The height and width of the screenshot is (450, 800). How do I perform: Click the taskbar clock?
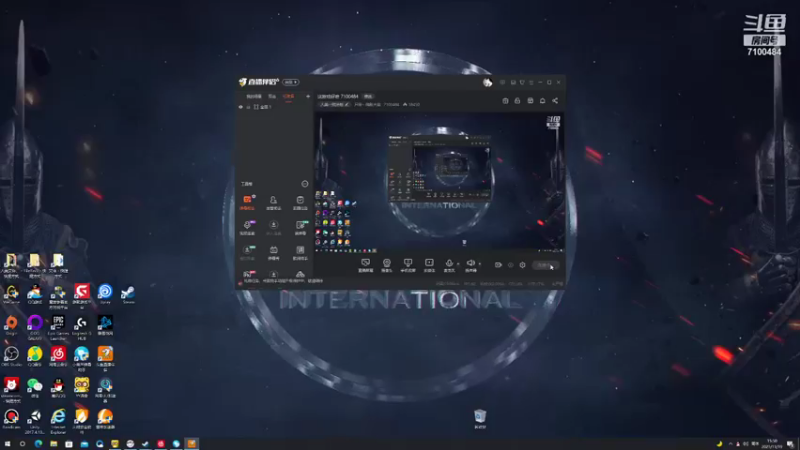coord(771,444)
